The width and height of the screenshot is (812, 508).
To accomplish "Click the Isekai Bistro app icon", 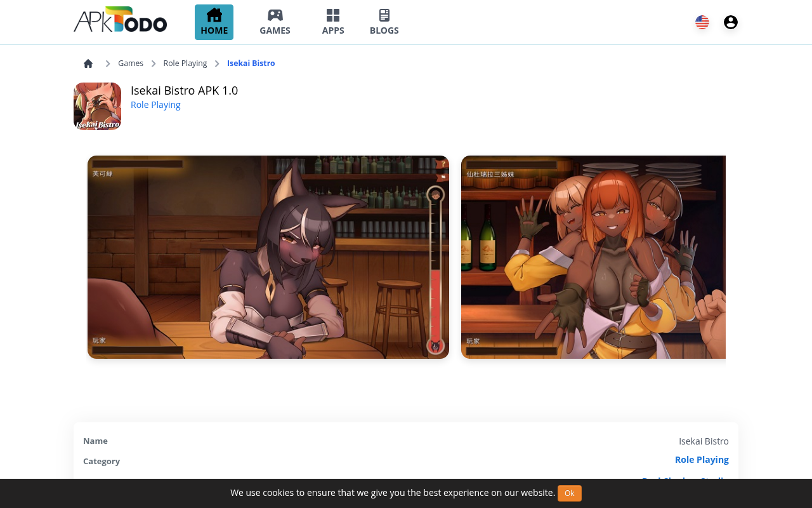I will (x=97, y=106).
